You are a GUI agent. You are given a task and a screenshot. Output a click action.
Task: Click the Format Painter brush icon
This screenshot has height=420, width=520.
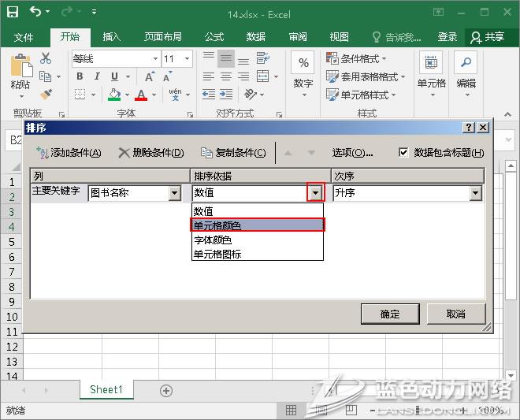click(46, 95)
